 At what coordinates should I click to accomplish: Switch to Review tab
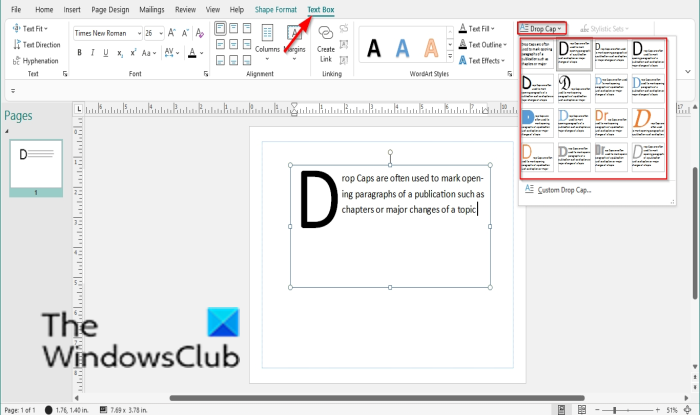pos(185,9)
